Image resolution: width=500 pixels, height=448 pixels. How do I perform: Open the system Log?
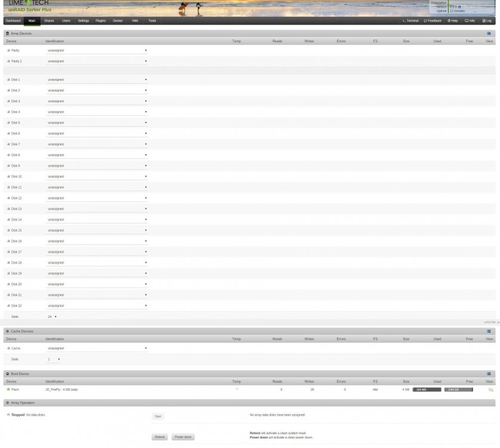487,21
